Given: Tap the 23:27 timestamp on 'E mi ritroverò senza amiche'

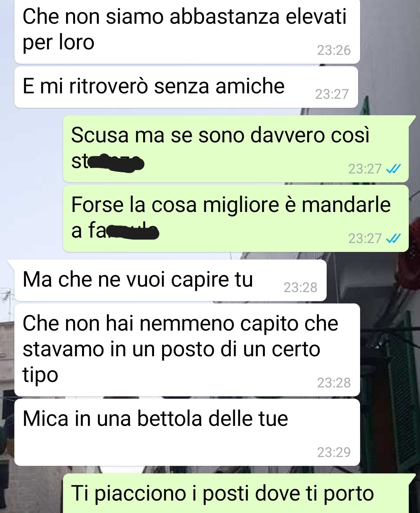Looking at the screenshot, I should (332, 94).
